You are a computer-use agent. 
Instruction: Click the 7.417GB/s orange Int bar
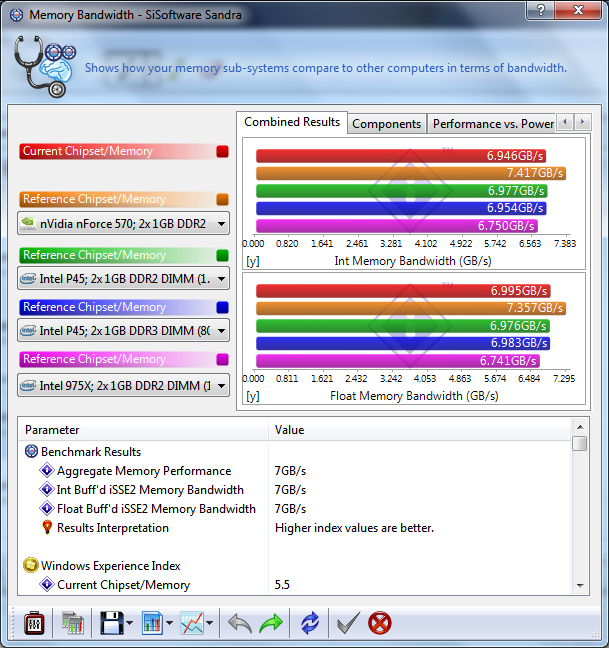pos(411,173)
